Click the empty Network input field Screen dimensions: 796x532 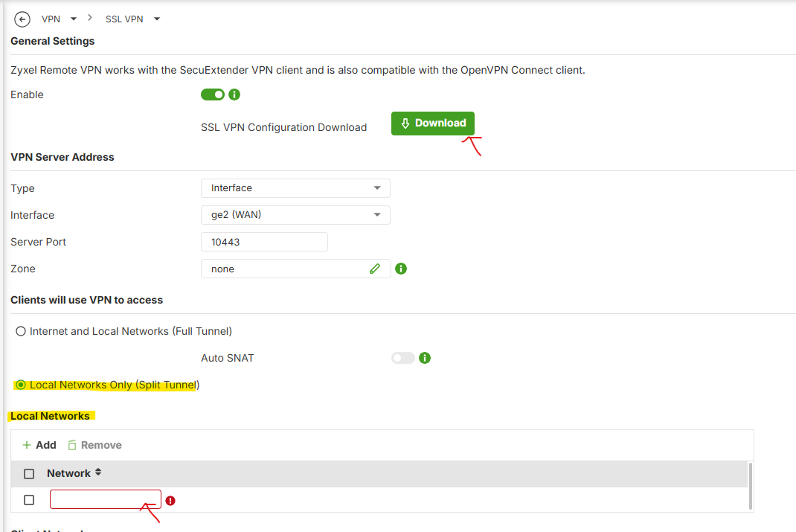(x=106, y=499)
